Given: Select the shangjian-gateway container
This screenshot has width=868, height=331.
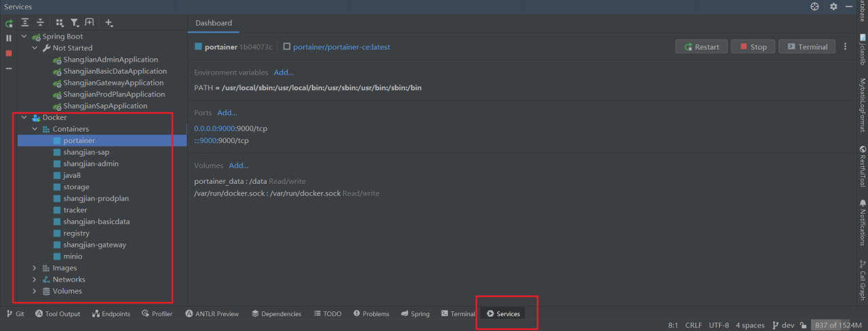Looking at the screenshot, I should tap(94, 245).
